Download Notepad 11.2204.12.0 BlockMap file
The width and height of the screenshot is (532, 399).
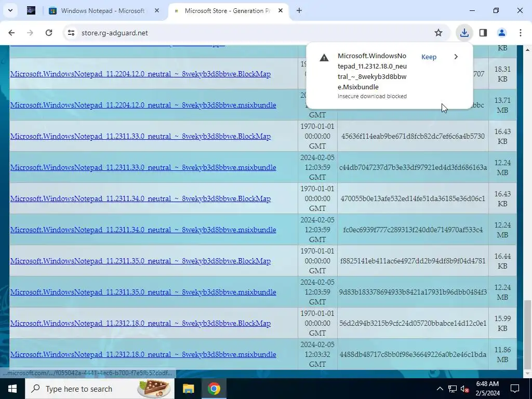140,74
